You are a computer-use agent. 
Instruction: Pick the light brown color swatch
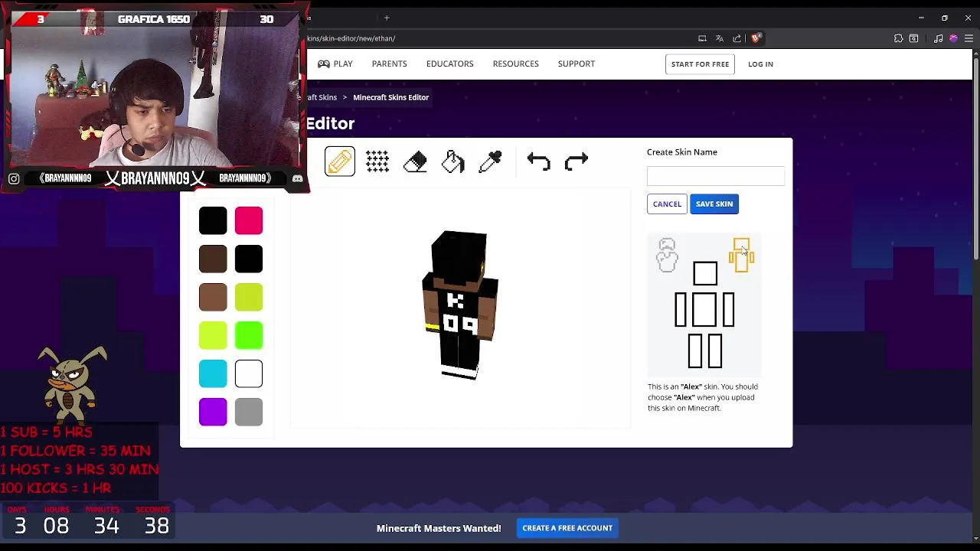(x=213, y=297)
